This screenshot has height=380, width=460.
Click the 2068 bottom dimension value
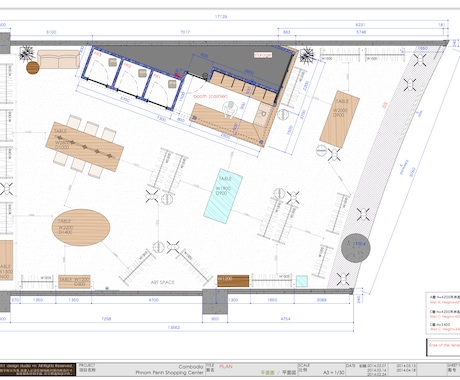point(322,300)
